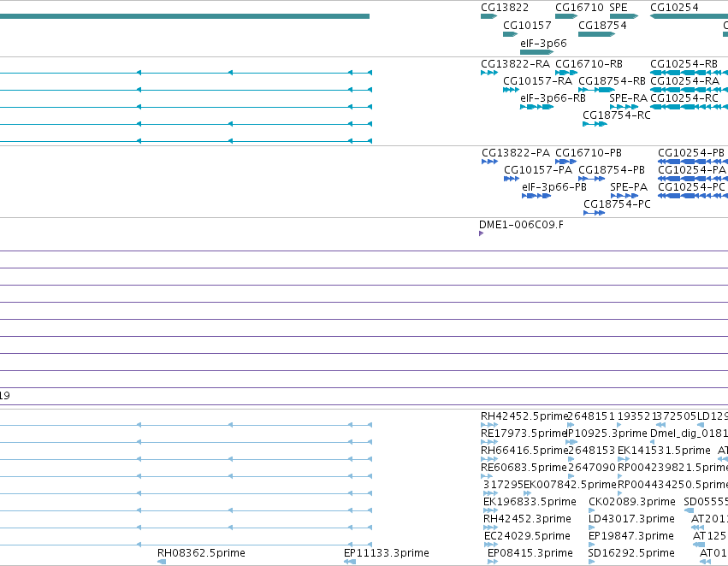Viewport: 728px width, 566px height.
Task: Click the CG13822 gene label
Action: click(x=504, y=8)
